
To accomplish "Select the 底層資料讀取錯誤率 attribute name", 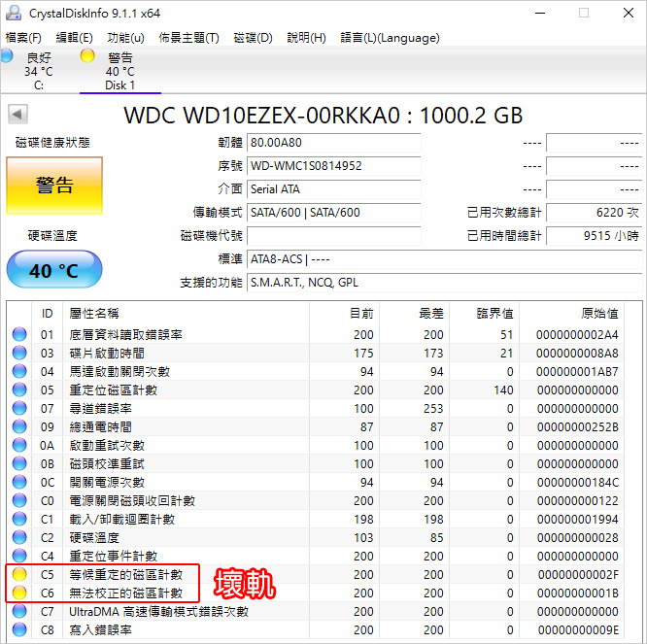I will pos(125,334).
